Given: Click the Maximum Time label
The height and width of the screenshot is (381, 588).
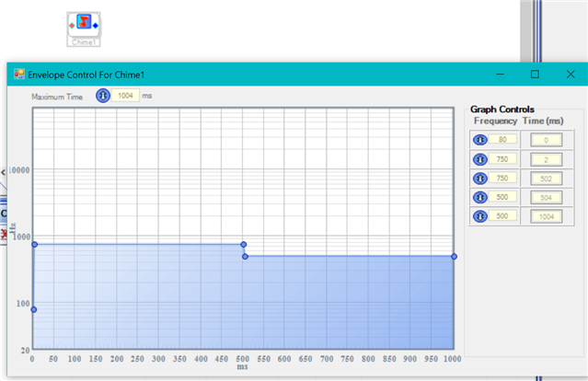Looking at the screenshot, I should click(x=57, y=97).
